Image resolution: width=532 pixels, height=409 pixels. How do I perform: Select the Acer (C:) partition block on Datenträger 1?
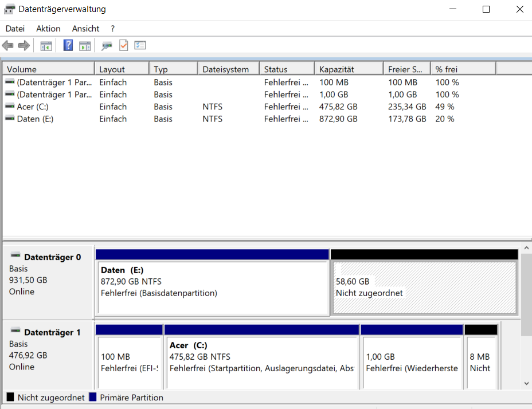261,357
